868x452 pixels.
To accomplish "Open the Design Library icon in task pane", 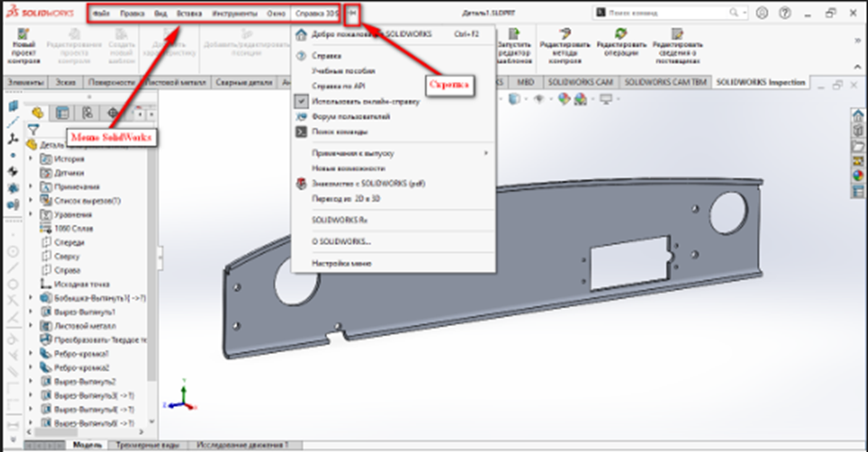I will pyautogui.click(x=858, y=131).
